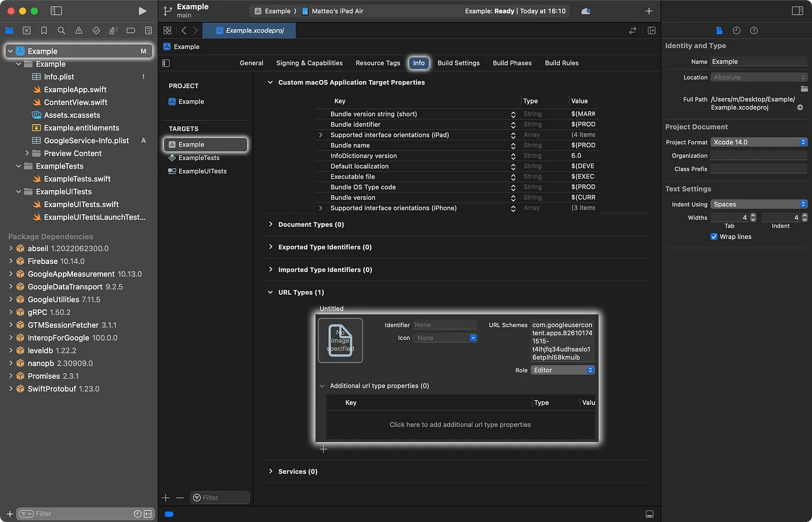
Task: Add a target with the plus button
Action: 166,498
